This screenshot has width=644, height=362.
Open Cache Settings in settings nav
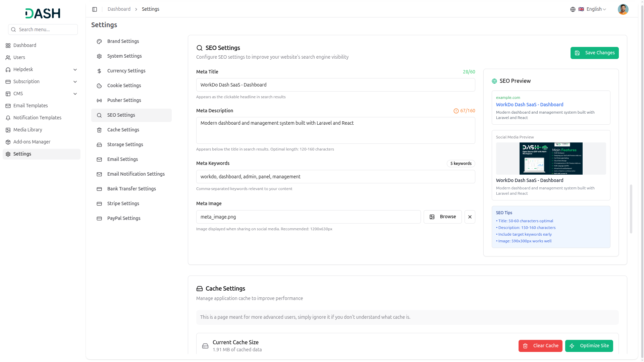[x=123, y=130]
